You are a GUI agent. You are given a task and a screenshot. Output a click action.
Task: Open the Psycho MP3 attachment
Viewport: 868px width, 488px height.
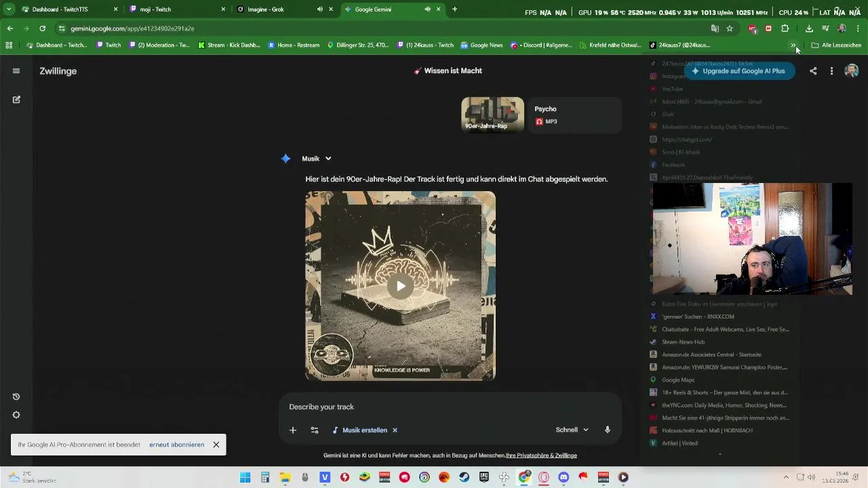pyautogui.click(x=574, y=115)
